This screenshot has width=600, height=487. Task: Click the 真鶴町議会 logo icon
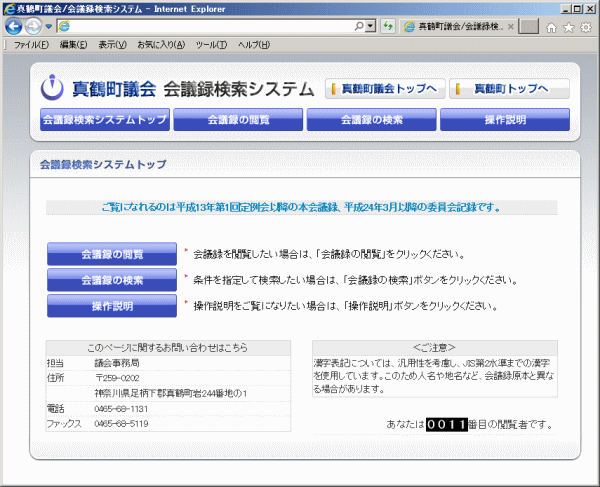[x=52, y=88]
